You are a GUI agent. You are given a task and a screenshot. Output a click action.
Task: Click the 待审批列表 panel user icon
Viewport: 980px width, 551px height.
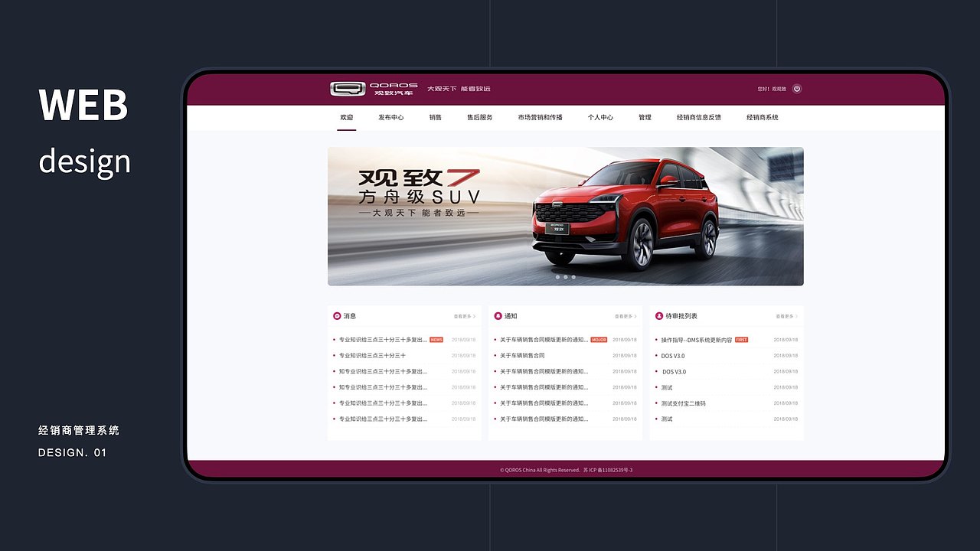[x=659, y=316]
